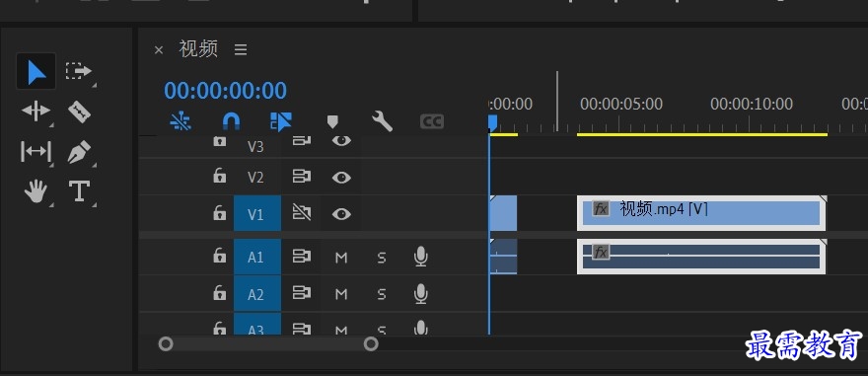868x376 pixels.
Task: Enable voice-over record on A2
Action: 421,294
